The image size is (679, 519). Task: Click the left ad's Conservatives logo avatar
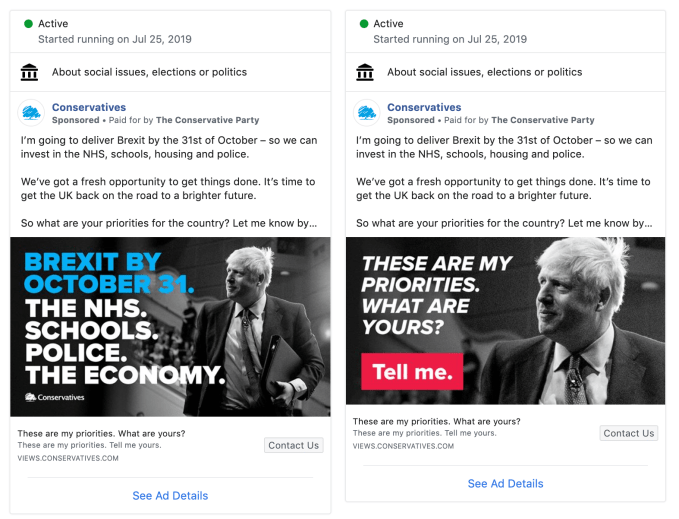(30, 113)
